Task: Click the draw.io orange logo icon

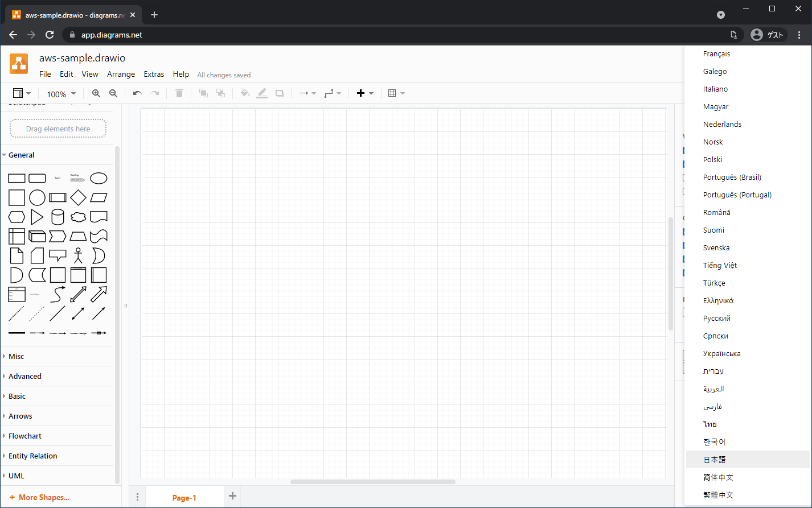Action: click(19, 64)
